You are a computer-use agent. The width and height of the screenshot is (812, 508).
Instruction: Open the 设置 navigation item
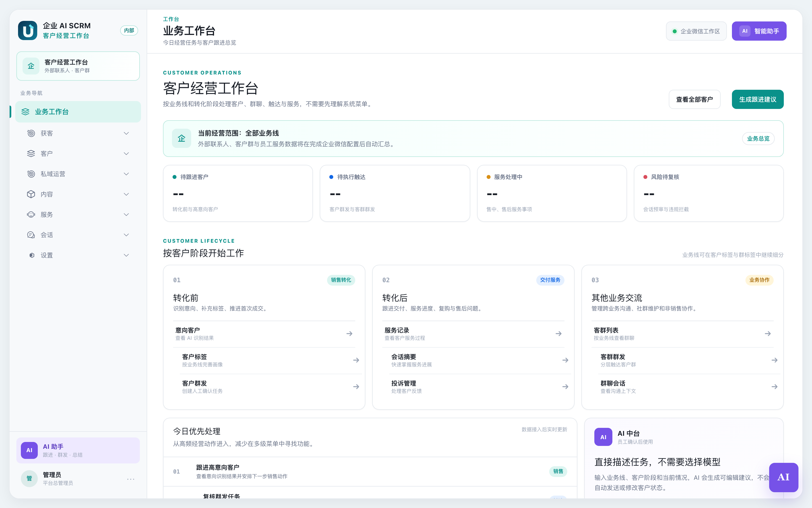click(x=78, y=255)
